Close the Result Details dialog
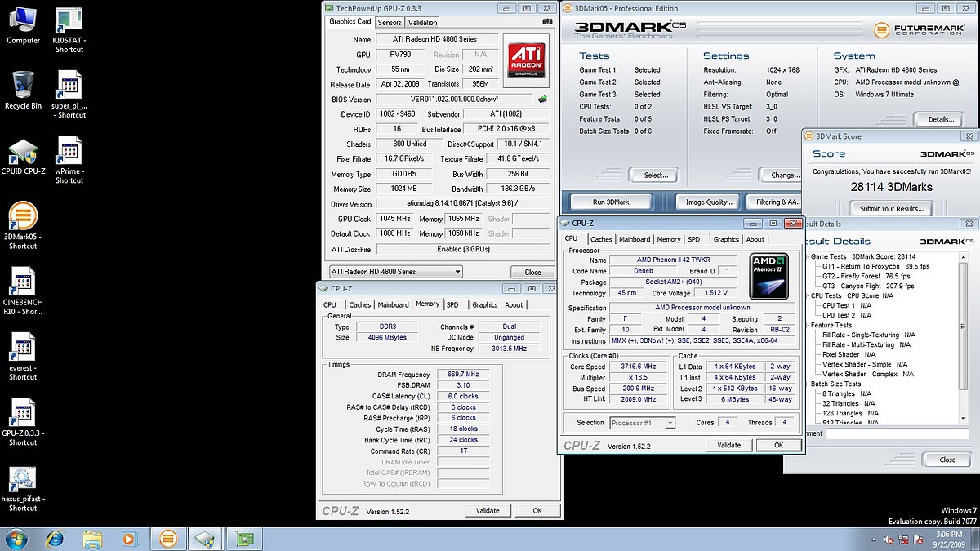Image resolution: width=980 pixels, height=551 pixels. click(947, 460)
